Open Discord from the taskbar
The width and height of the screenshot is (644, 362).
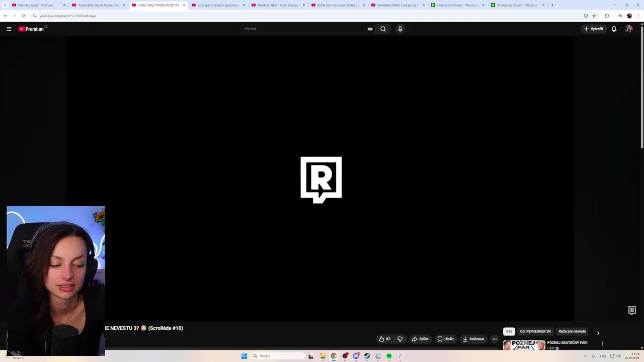(356, 356)
